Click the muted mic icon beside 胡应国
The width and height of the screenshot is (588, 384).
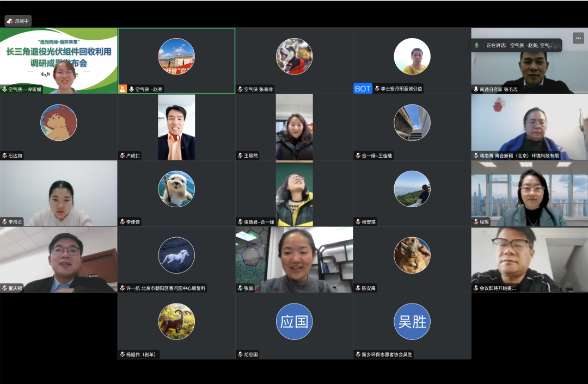click(240, 355)
